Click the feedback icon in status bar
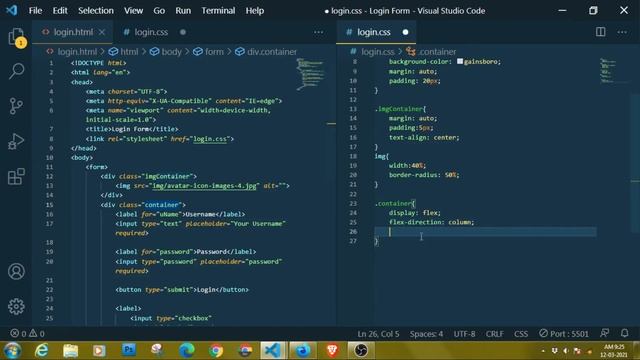Image resolution: width=640 pixels, height=360 pixels. coord(604,333)
